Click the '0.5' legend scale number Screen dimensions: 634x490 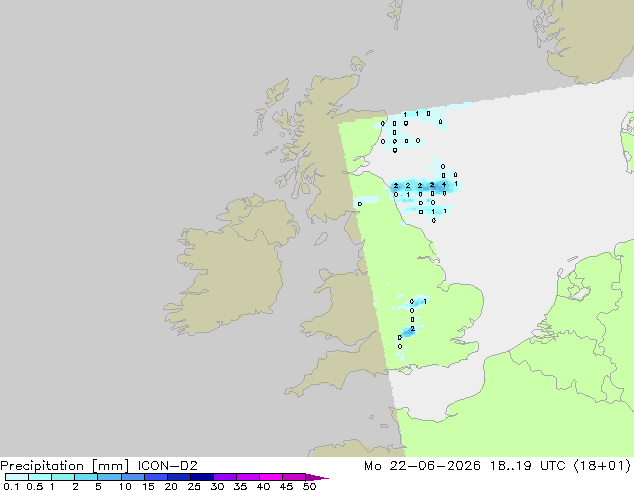pyautogui.click(x=35, y=486)
